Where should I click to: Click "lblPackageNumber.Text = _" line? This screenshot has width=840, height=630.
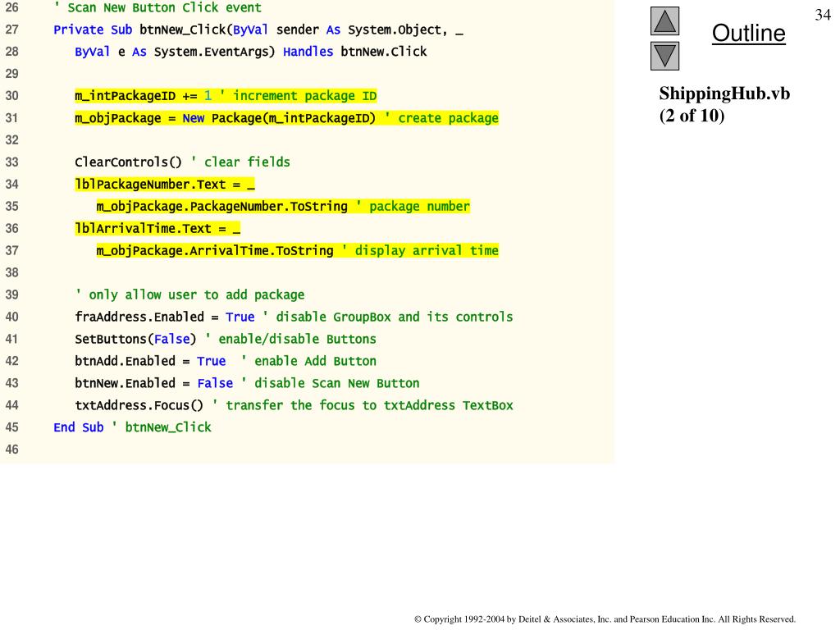pos(164,185)
